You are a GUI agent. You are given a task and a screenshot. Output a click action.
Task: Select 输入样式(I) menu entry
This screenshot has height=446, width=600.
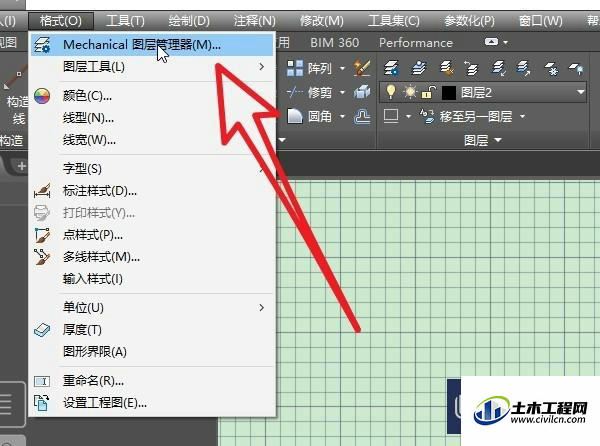point(152,279)
